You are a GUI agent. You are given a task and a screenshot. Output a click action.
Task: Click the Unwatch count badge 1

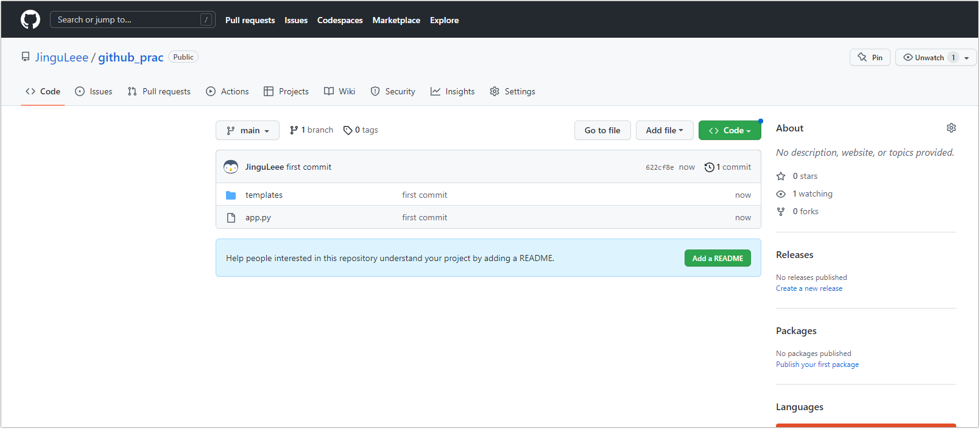953,57
